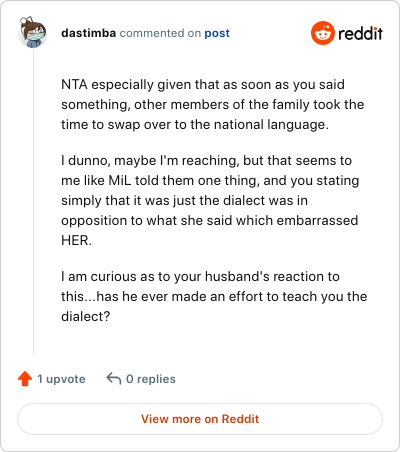Click dastimba's user avatar
400x452 pixels.
[x=33, y=32]
